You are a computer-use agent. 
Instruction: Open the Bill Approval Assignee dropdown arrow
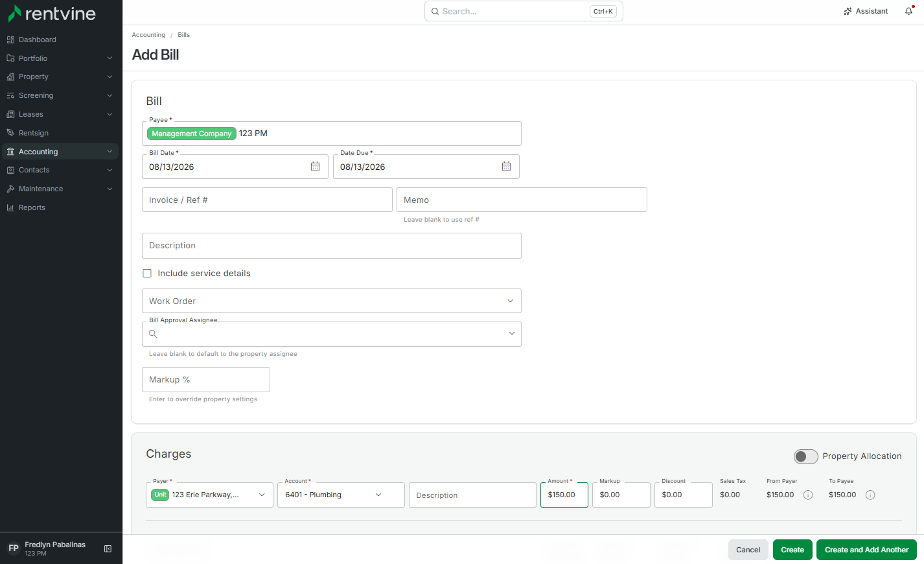click(x=512, y=334)
